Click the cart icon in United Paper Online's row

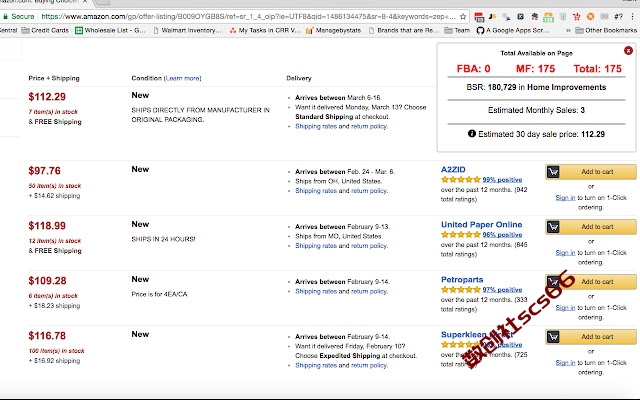coord(553,227)
